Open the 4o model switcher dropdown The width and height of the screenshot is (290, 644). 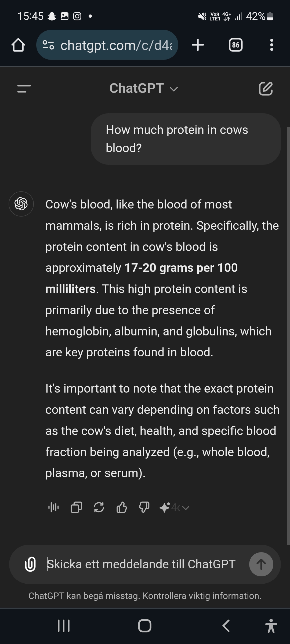175,507
